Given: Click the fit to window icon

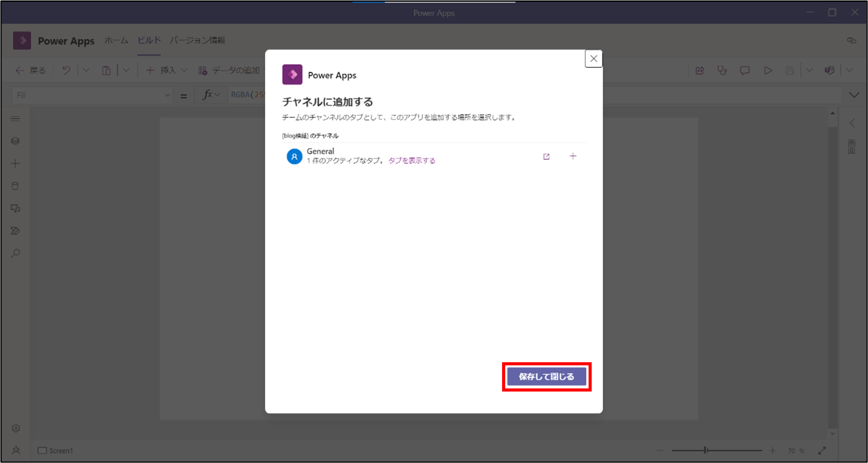Looking at the screenshot, I should 822,451.
